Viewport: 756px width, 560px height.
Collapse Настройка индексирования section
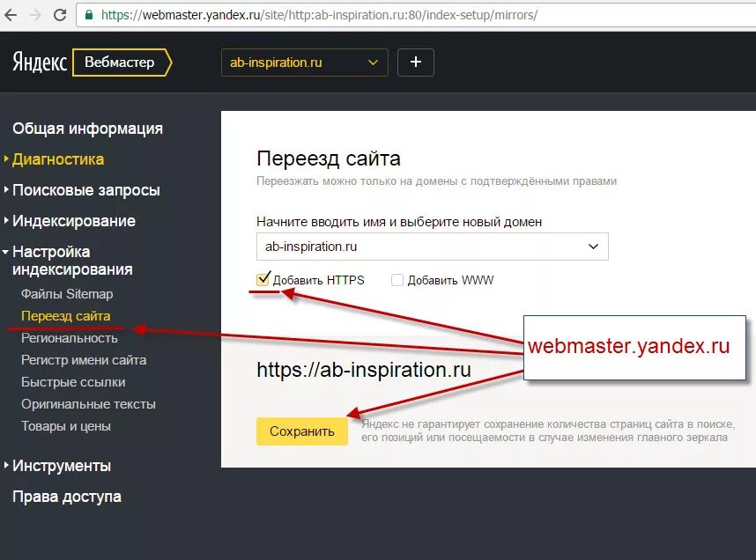point(72,261)
